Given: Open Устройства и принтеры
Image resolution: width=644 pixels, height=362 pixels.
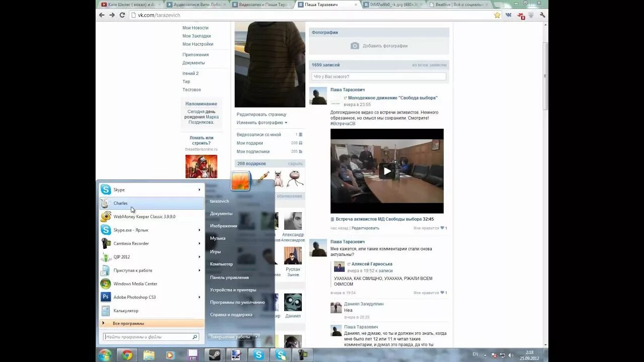Looking at the screenshot, I should coord(233,290).
